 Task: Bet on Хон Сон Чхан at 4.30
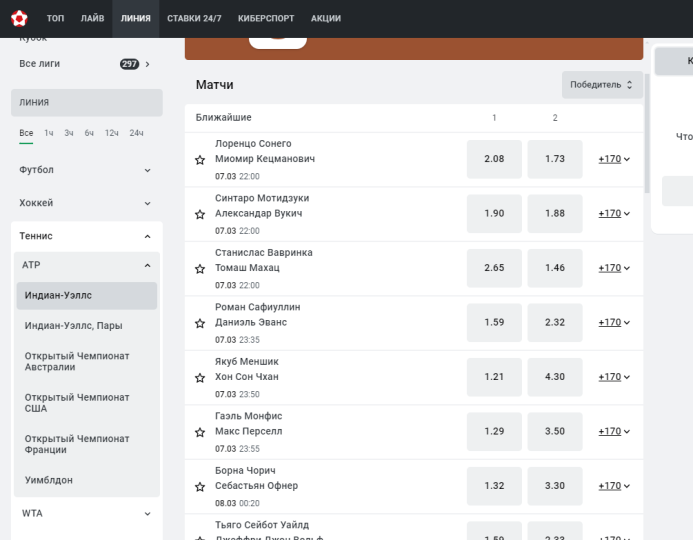pyautogui.click(x=555, y=377)
